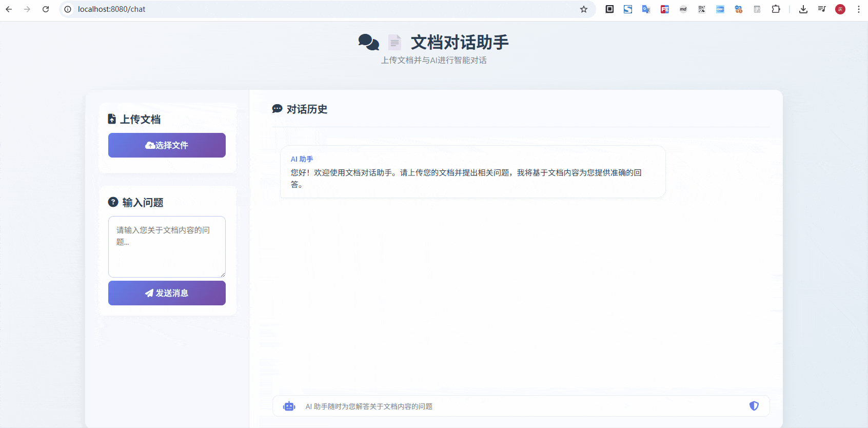Show browser downloads
The height and width of the screenshot is (428, 868).
[x=803, y=9]
